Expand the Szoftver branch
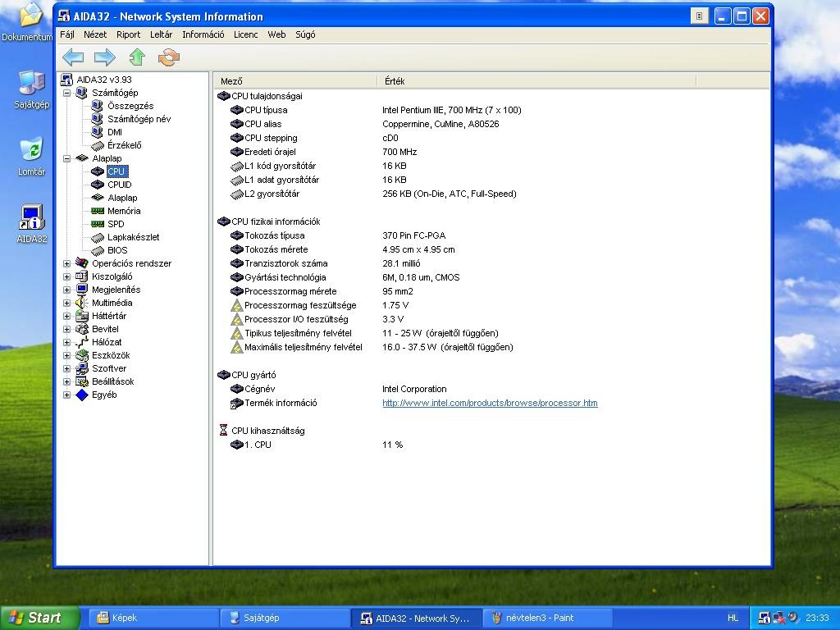This screenshot has width=840, height=630. [67, 368]
